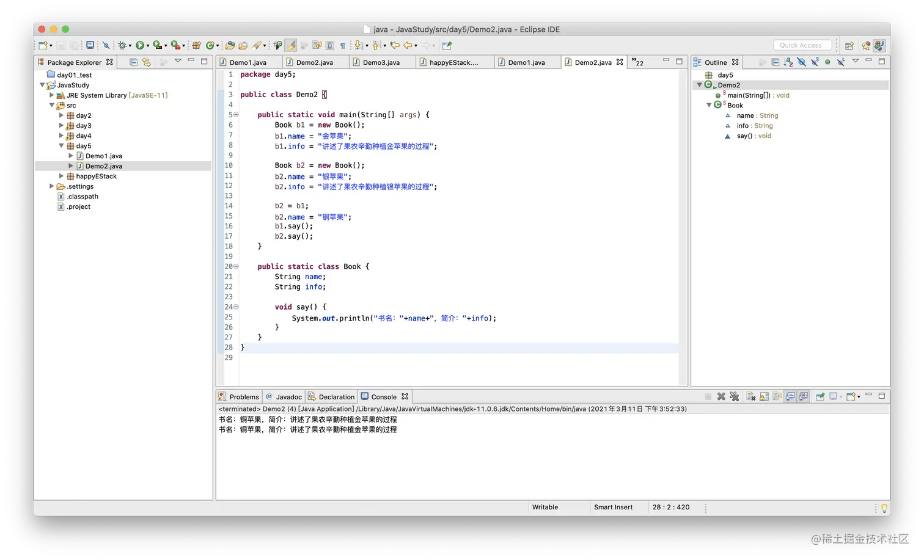Screen dimensions: 924x560
Task: Show hidden editor tabs list (»22)
Action: (x=638, y=62)
